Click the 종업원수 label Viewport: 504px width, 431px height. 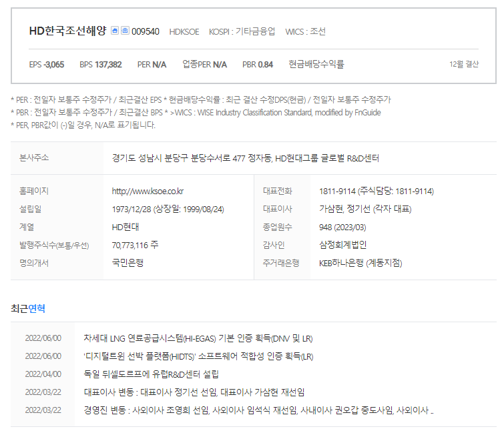(278, 227)
